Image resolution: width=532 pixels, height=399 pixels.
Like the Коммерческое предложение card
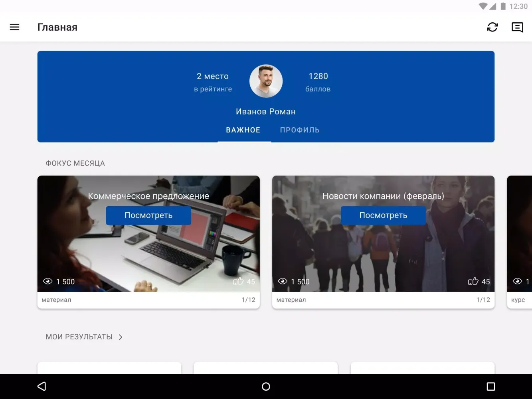click(238, 281)
